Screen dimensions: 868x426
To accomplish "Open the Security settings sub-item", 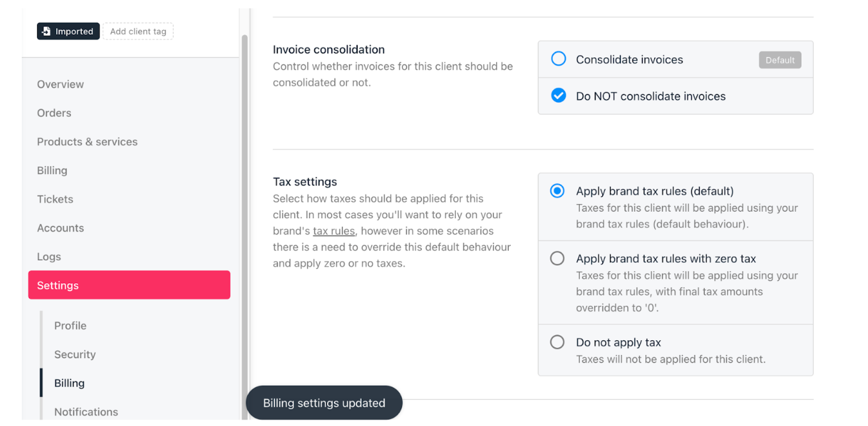I will [75, 354].
